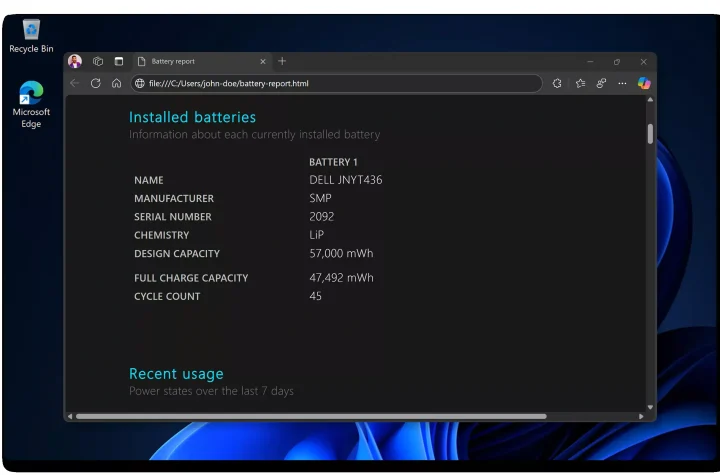Click the scroll down arrow on vertical scrollbar
Viewport: 720px width, 475px height.
point(650,407)
